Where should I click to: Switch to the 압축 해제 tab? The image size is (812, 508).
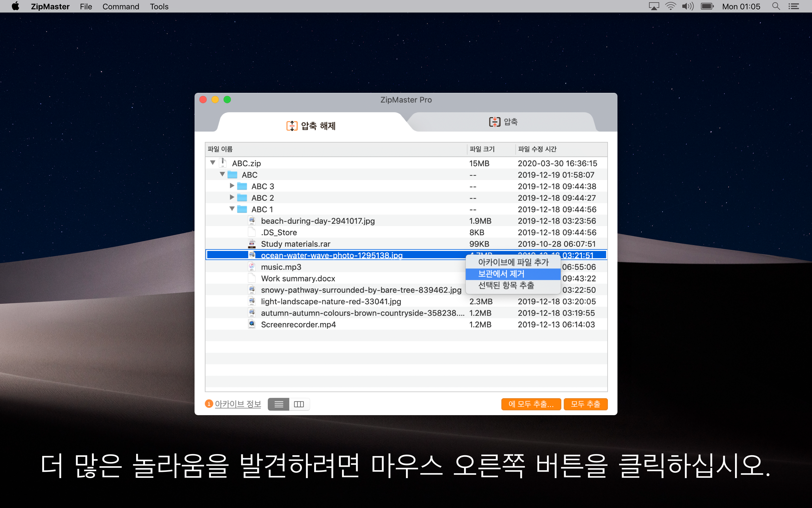click(311, 126)
